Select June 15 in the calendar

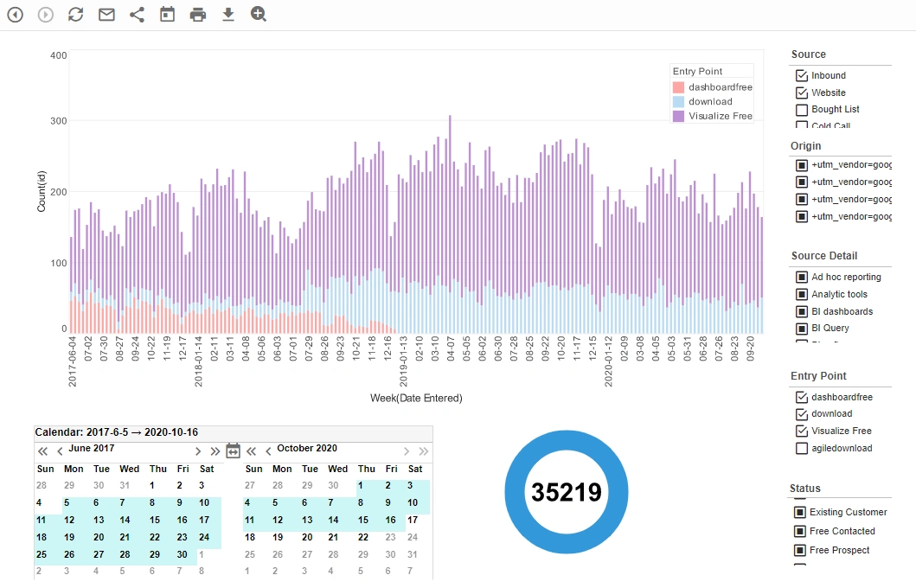(x=157, y=520)
